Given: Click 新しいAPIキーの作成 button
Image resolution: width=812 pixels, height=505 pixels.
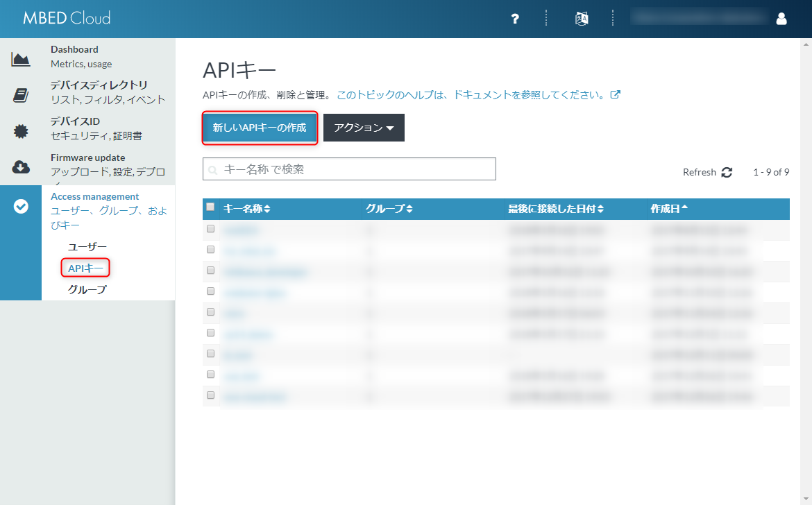Looking at the screenshot, I should click(x=260, y=128).
